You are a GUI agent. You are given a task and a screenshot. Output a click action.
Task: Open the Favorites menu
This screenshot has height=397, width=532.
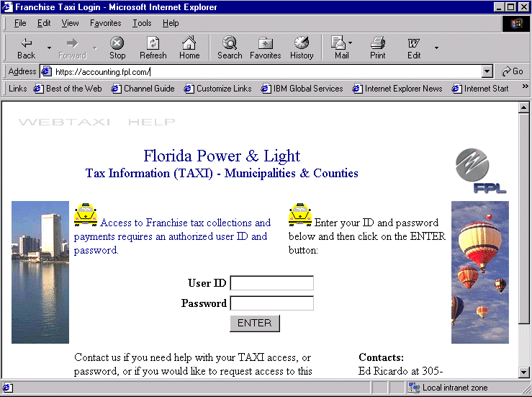point(106,23)
